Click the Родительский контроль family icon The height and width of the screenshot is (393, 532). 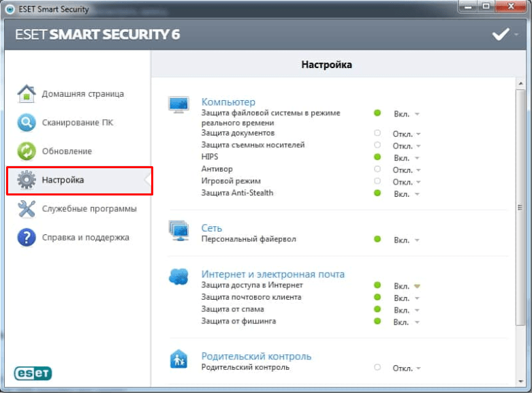(x=178, y=358)
